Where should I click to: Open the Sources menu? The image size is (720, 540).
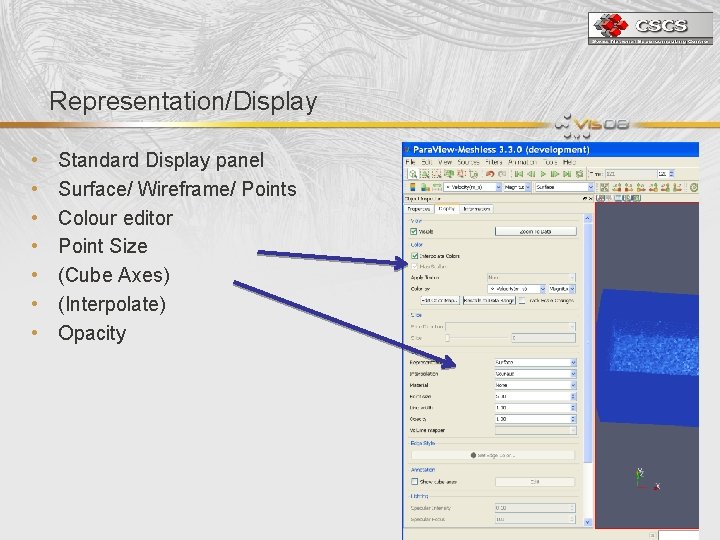point(468,162)
